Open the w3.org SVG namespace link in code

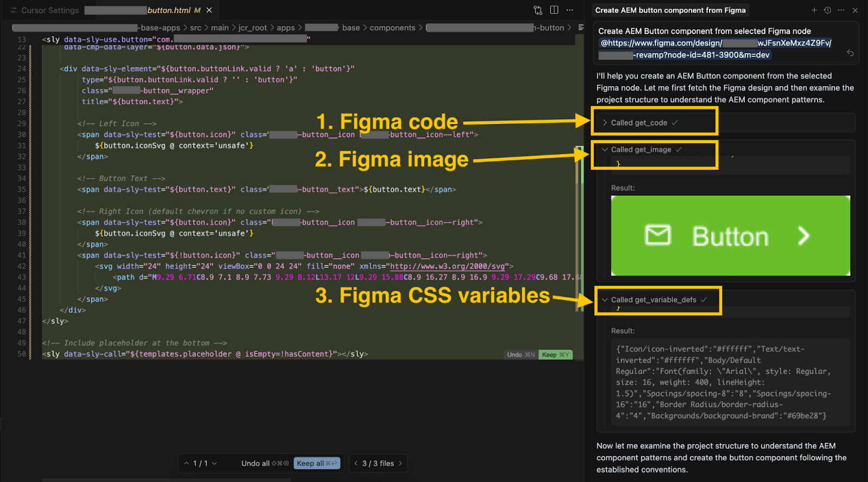(448, 266)
